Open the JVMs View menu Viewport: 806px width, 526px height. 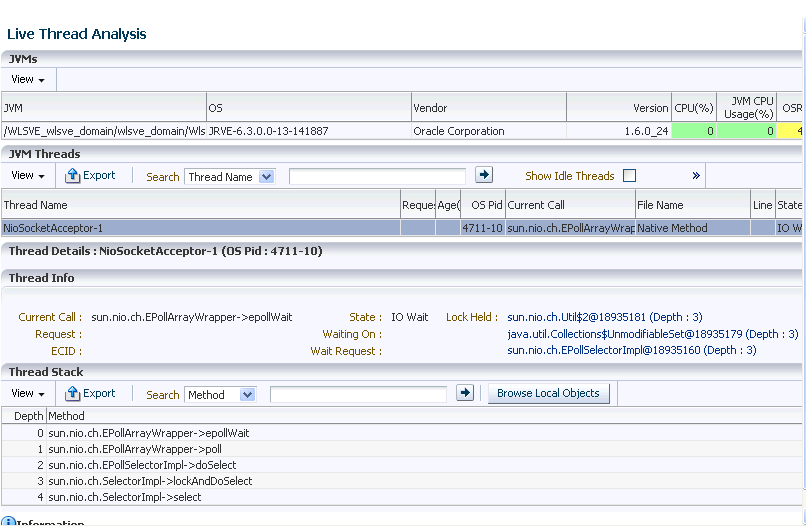(28, 79)
